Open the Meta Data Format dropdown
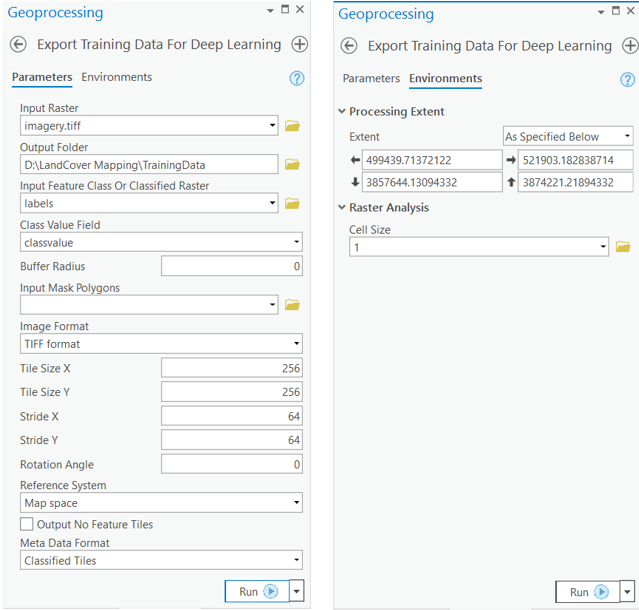 (161, 561)
